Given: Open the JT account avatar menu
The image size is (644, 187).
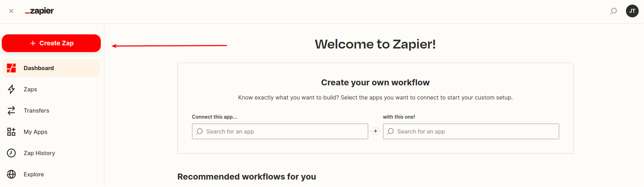Looking at the screenshot, I should pyautogui.click(x=632, y=11).
